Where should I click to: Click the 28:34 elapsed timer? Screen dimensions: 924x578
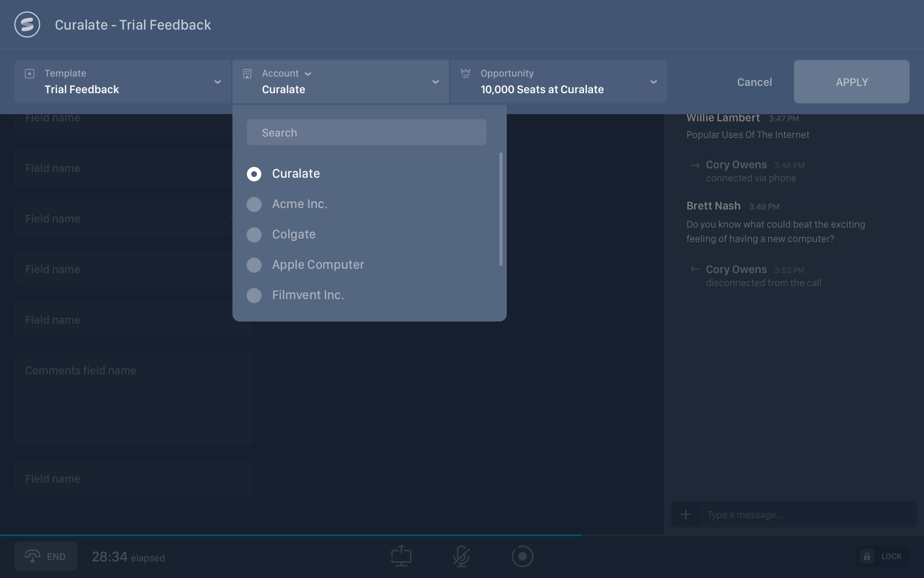coord(128,557)
